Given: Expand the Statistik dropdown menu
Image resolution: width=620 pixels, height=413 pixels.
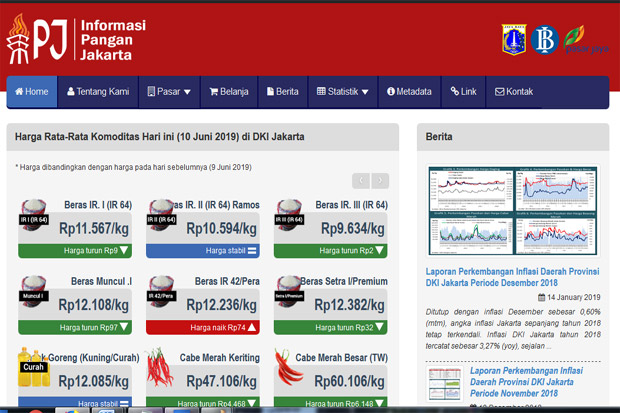Looking at the screenshot, I should click(343, 92).
